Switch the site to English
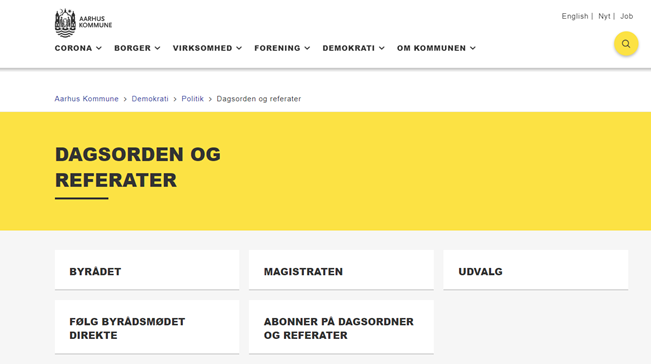The width and height of the screenshot is (651, 364). (x=575, y=16)
